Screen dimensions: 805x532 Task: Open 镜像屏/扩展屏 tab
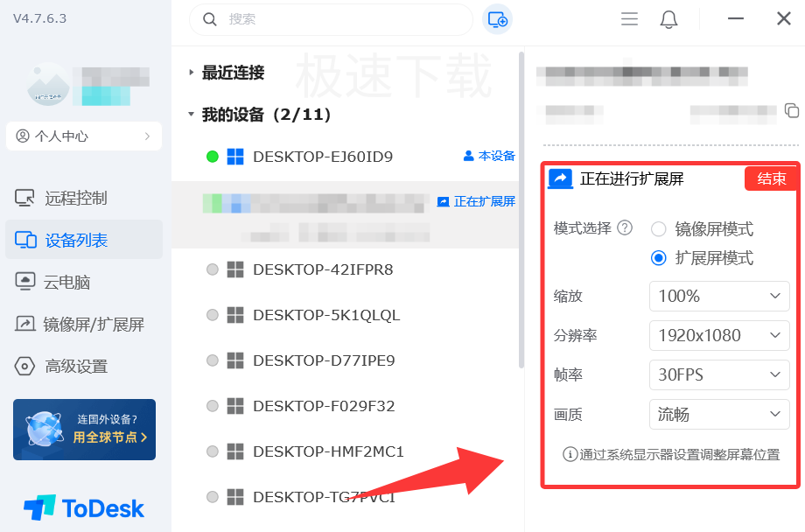click(x=84, y=324)
